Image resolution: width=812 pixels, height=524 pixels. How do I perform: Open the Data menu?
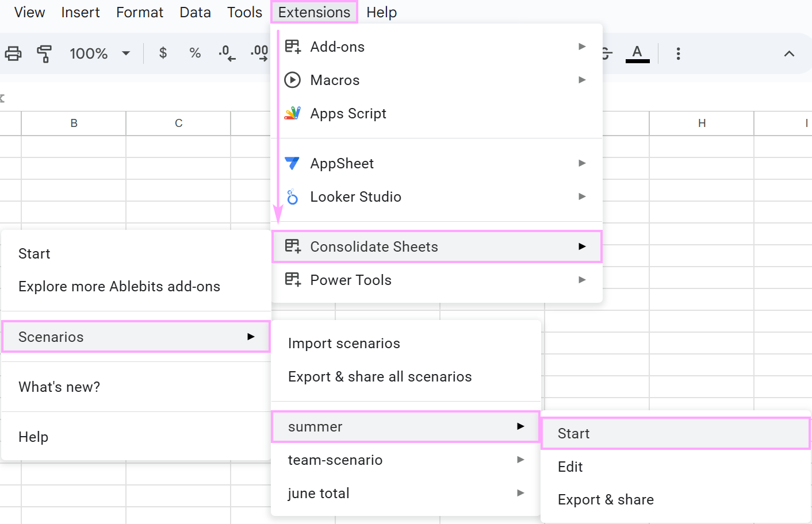pyautogui.click(x=195, y=12)
